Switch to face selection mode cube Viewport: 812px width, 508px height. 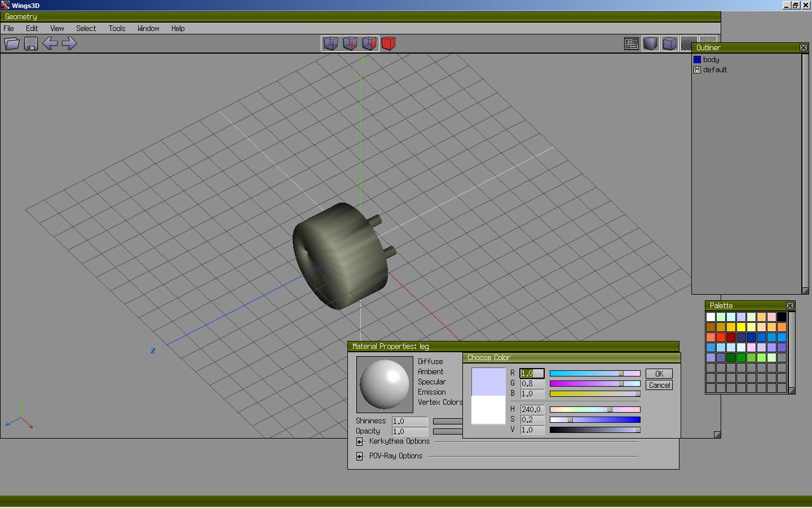369,43
